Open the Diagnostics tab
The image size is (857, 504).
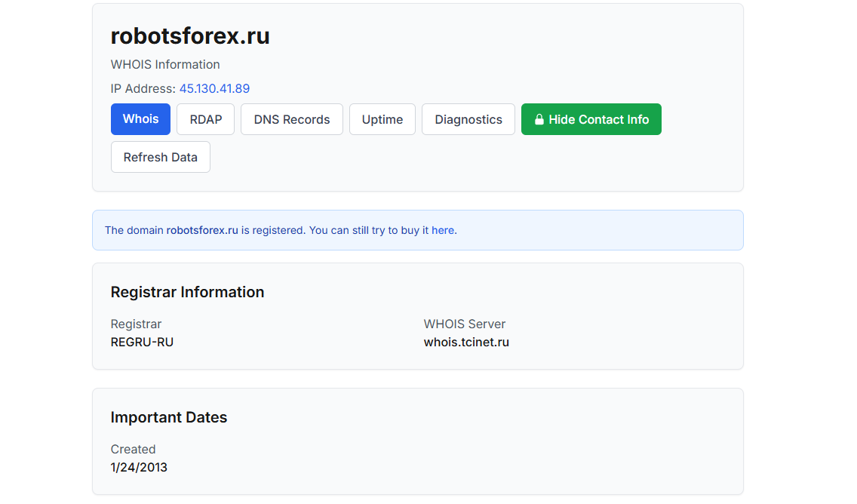(x=468, y=120)
